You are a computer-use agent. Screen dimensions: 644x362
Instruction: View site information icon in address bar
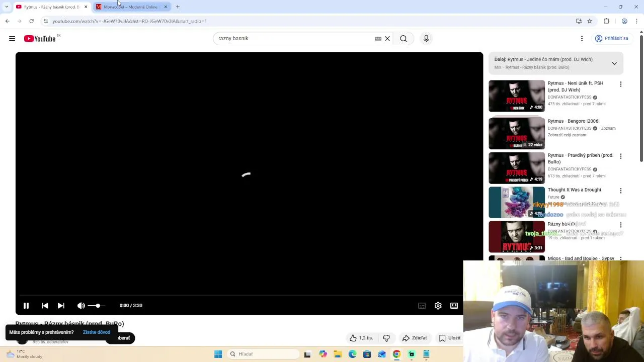pyautogui.click(x=46, y=21)
